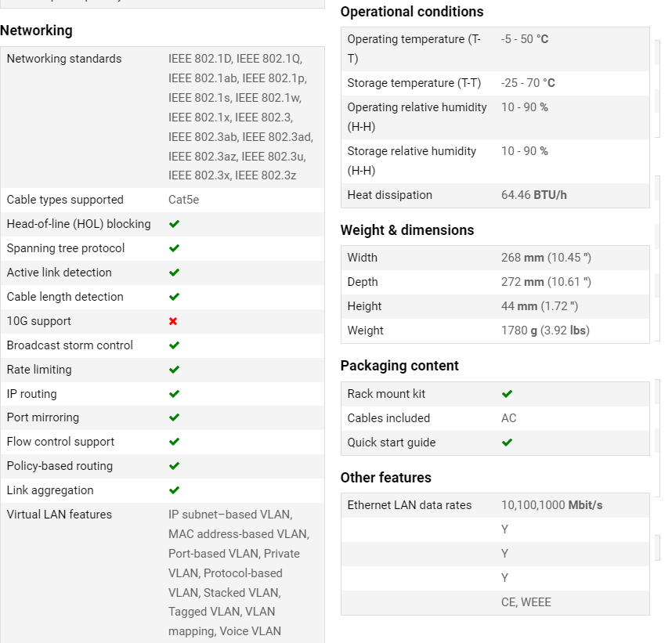Click the Broadcast storm control checkmark

[x=174, y=345]
